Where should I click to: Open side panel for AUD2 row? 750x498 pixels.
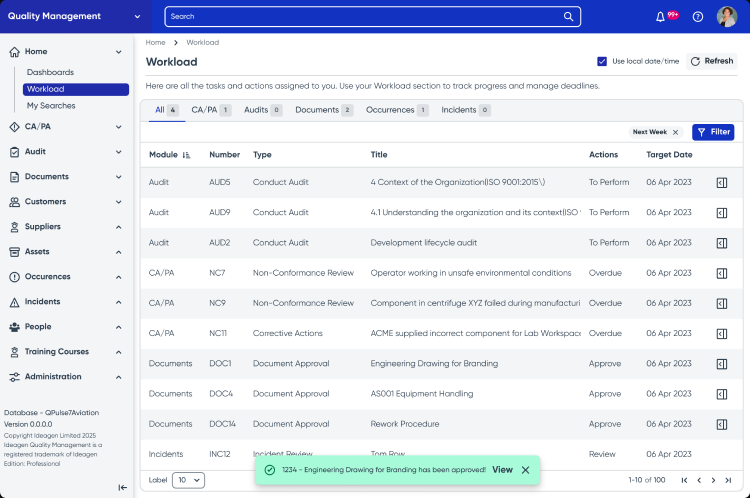pyautogui.click(x=722, y=243)
